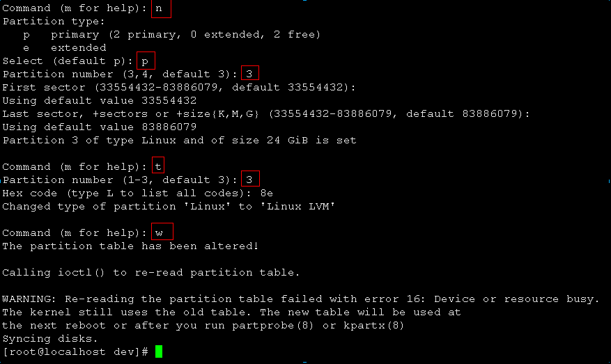Click the boxed 't' command entry
Screen dimensions: 611x364
point(158,165)
